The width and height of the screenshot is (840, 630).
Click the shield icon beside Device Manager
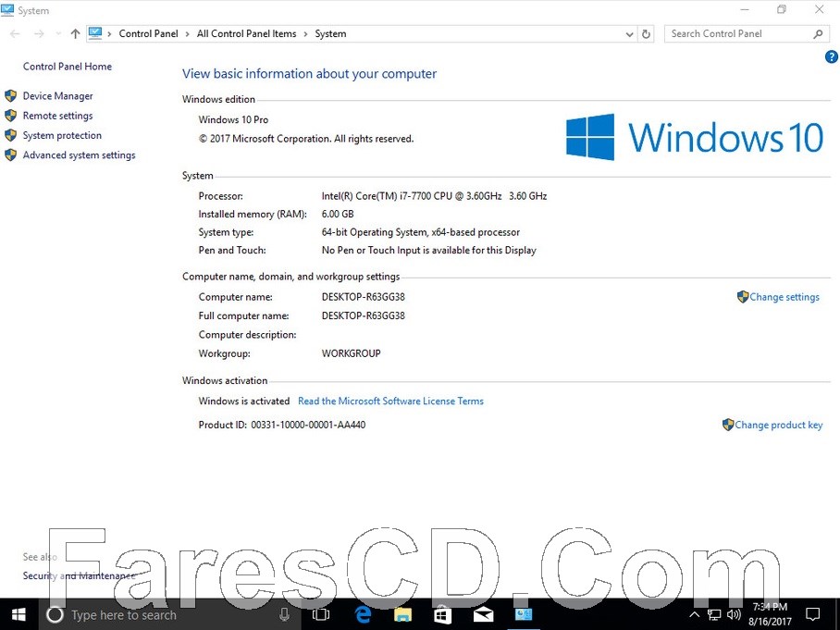pos(11,96)
